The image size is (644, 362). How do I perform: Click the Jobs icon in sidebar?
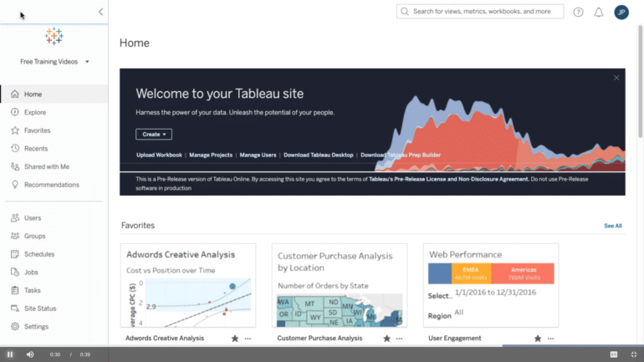15,272
